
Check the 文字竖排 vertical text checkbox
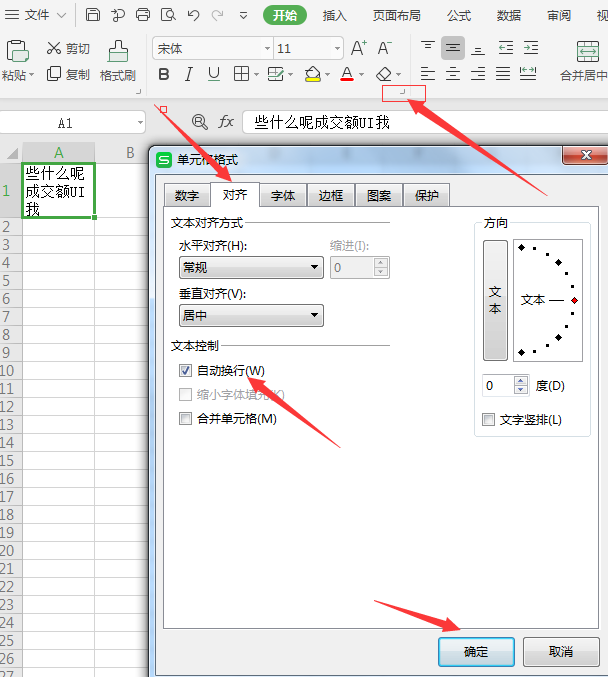[x=489, y=420]
